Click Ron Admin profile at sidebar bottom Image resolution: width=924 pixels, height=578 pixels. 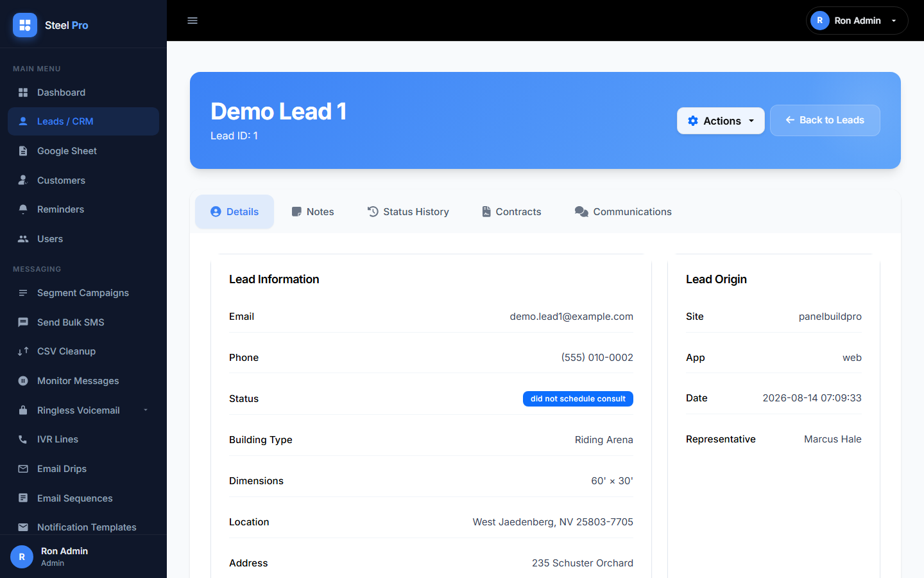pyautogui.click(x=83, y=557)
